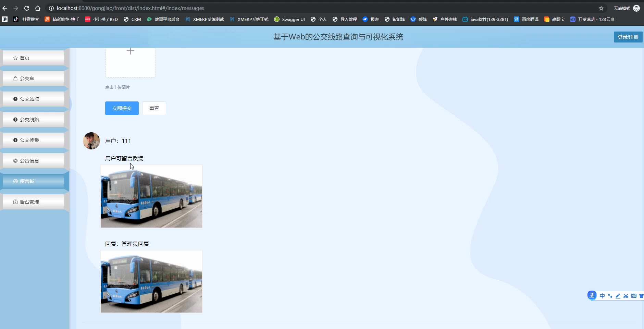This screenshot has width=644, height=329.
Task: Open the 公交站点 sidebar menu item
Action: click(33, 99)
